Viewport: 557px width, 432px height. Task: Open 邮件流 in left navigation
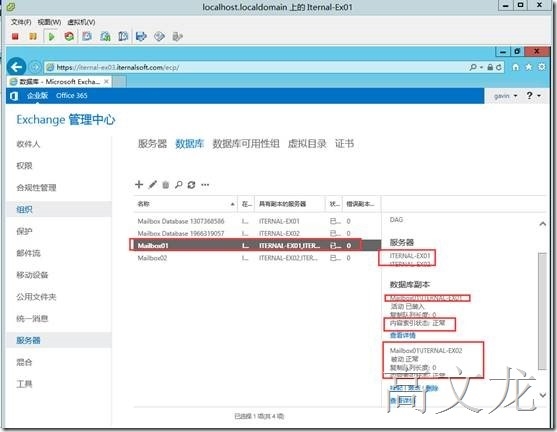pos(28,253)
